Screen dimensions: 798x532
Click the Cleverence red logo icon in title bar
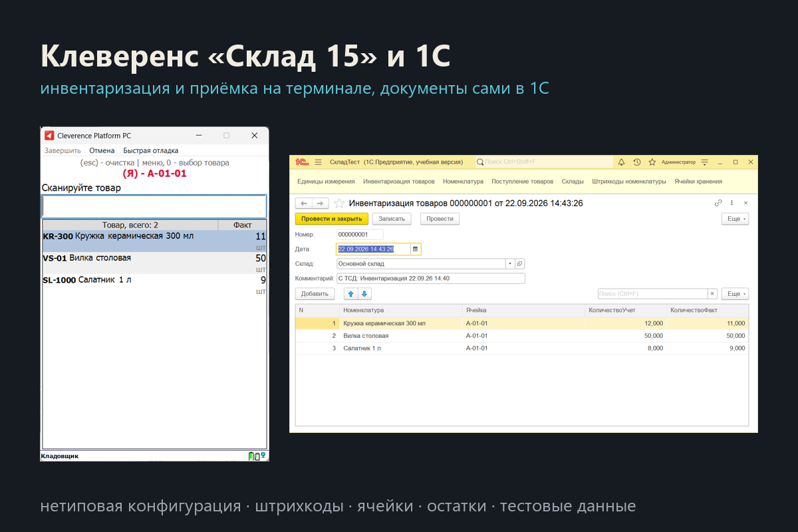49,135
